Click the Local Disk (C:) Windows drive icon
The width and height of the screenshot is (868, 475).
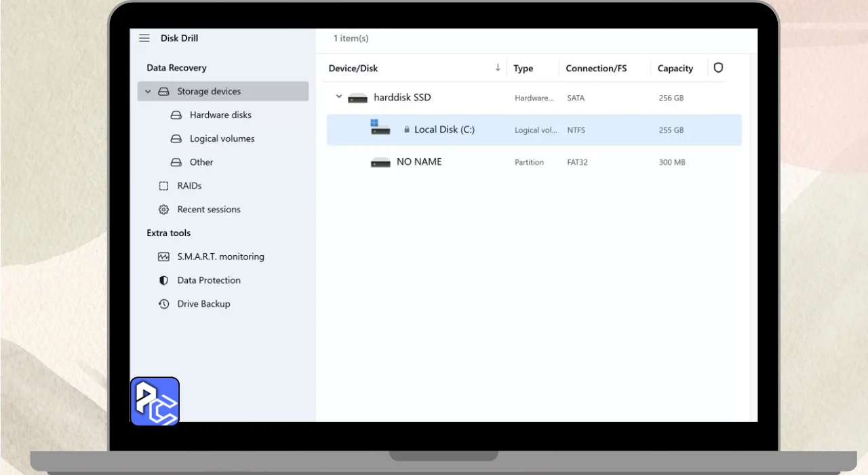coord(380,128)
